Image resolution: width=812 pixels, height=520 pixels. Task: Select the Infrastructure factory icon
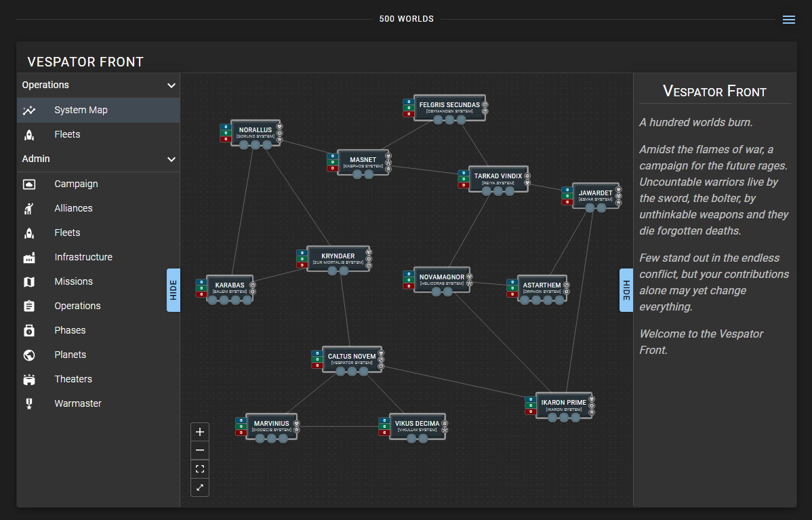pos(29,257)
